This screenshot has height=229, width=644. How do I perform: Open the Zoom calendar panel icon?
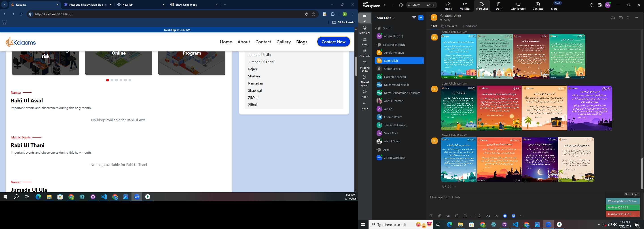pyautogui.click(x=600, y=5)
